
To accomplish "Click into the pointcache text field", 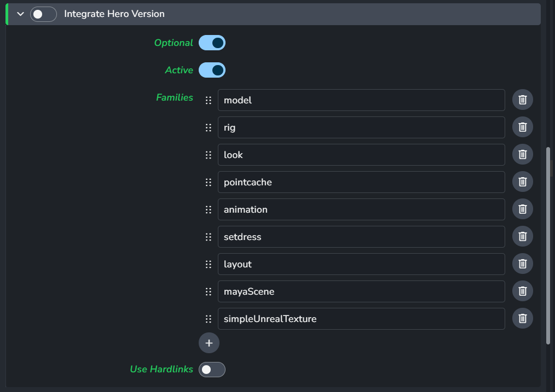I will pos(361,182).
